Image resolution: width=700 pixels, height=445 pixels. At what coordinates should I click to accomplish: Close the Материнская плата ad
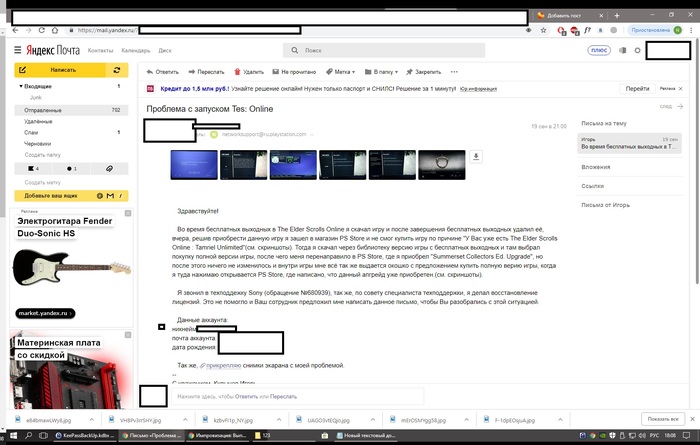click(x=128, y=335)
